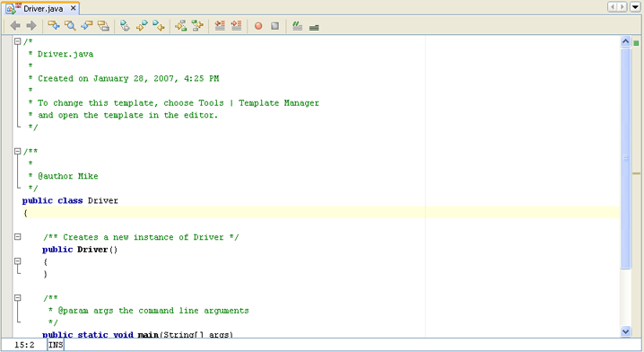Image resolution: width=644 pixels, height=352 pixels.
Task: Click the '* Driver.java' comment line
Action: coord(61,54)
